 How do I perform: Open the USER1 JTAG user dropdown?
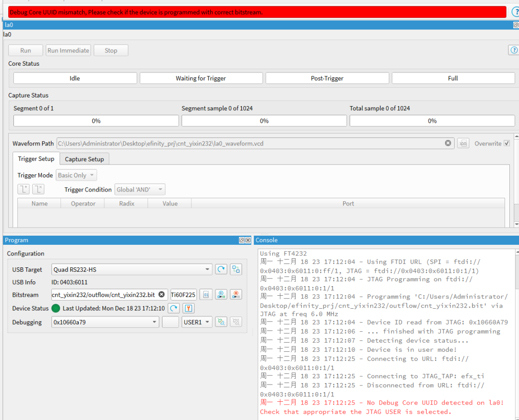click(197, 322)
